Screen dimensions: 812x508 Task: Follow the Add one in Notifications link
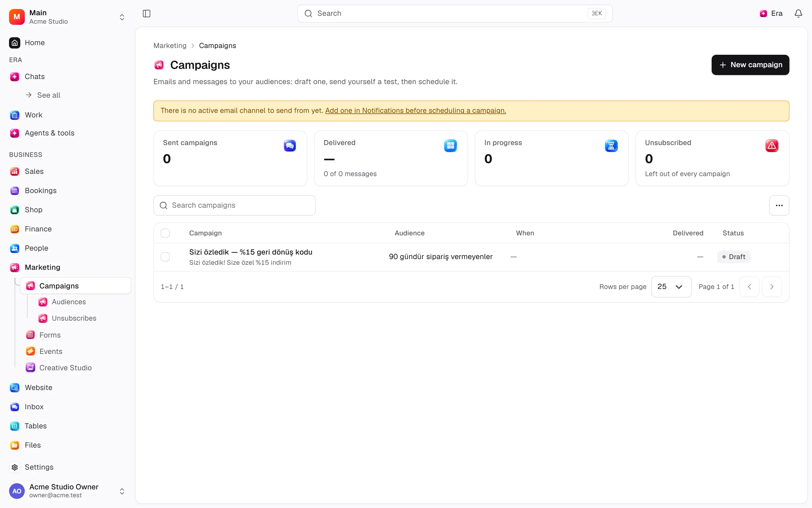[415, 111]
